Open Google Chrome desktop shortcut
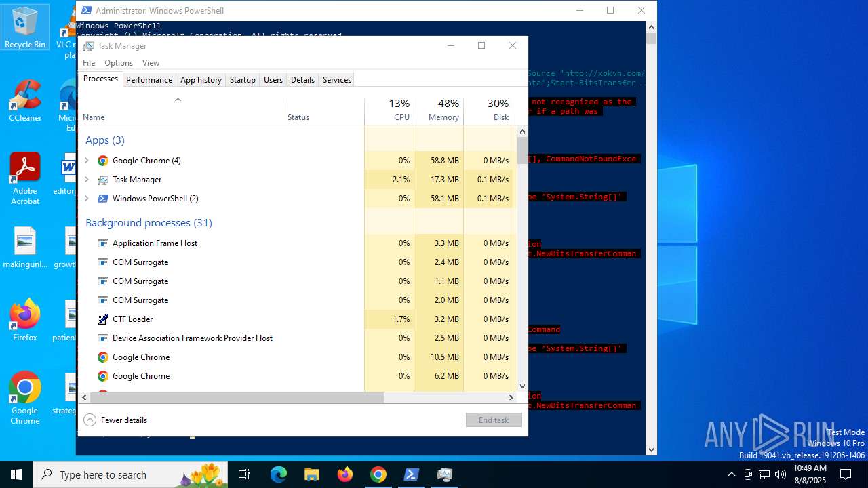The image size is (868, 488). [x=25, y=399]
